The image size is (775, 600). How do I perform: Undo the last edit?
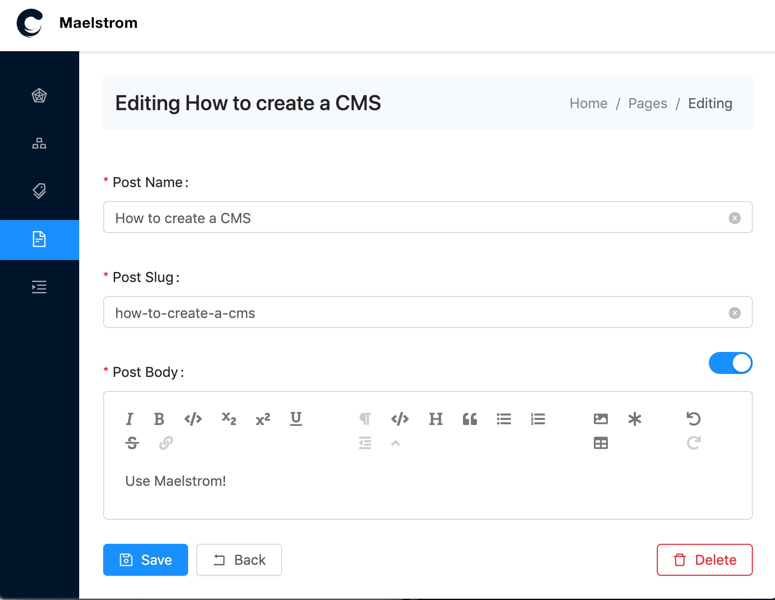[693, 419]
